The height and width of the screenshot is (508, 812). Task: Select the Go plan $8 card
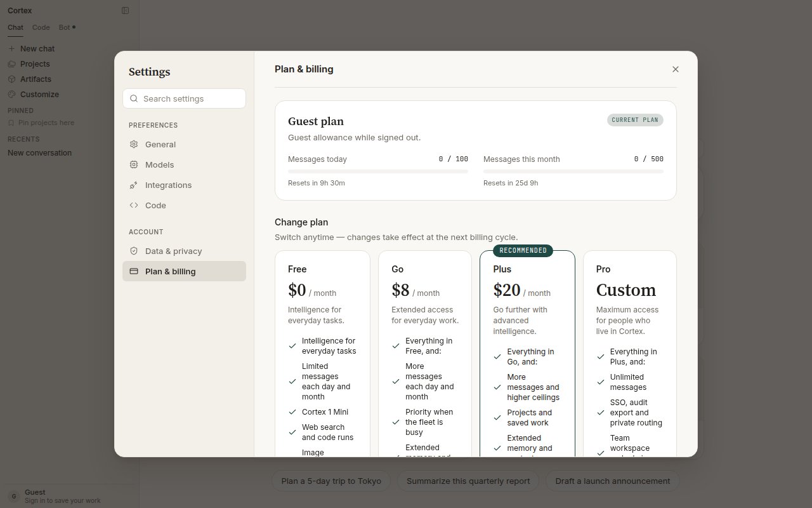click(x=425, y=354)
